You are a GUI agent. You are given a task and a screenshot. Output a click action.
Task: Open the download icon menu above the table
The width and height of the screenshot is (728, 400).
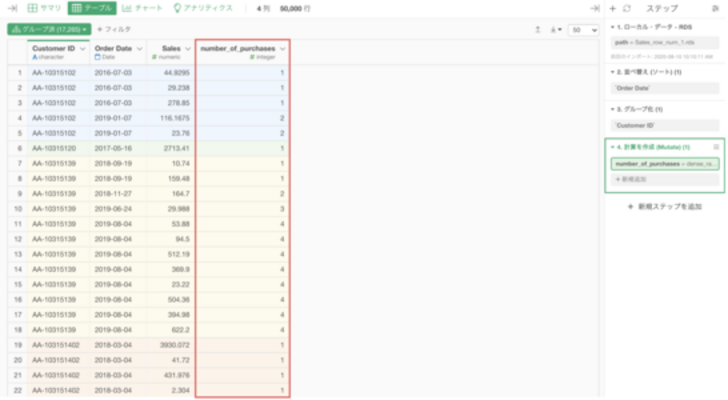click(555, 30)
